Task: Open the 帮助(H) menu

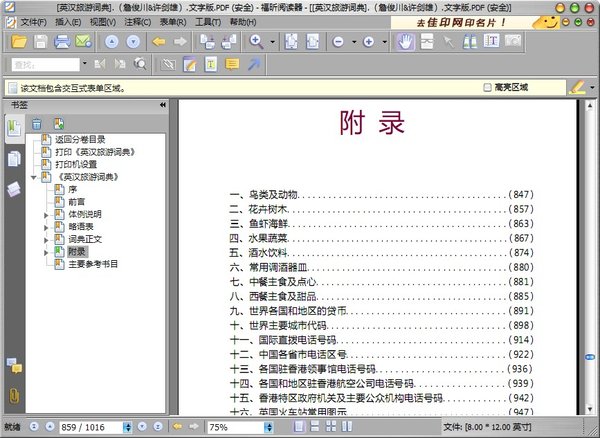Action: pos(243,22)
